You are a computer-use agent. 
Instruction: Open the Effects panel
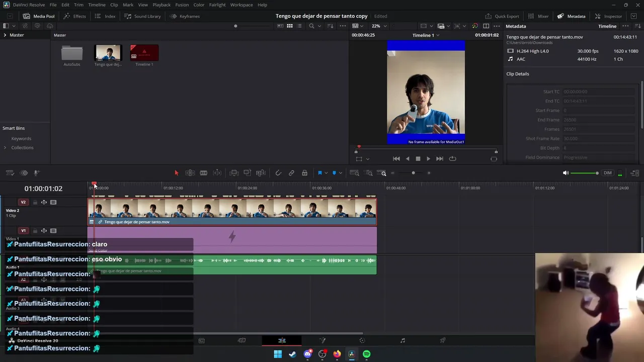(x=74, y=16)
